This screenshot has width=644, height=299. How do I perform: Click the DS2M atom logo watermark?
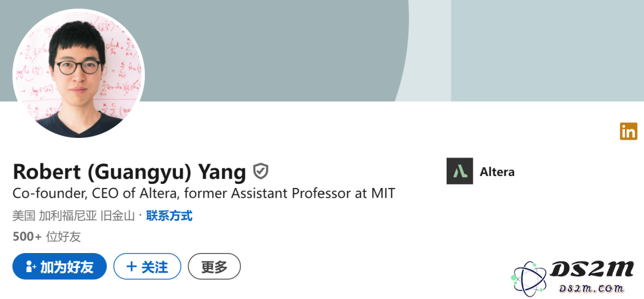[528, 279]
